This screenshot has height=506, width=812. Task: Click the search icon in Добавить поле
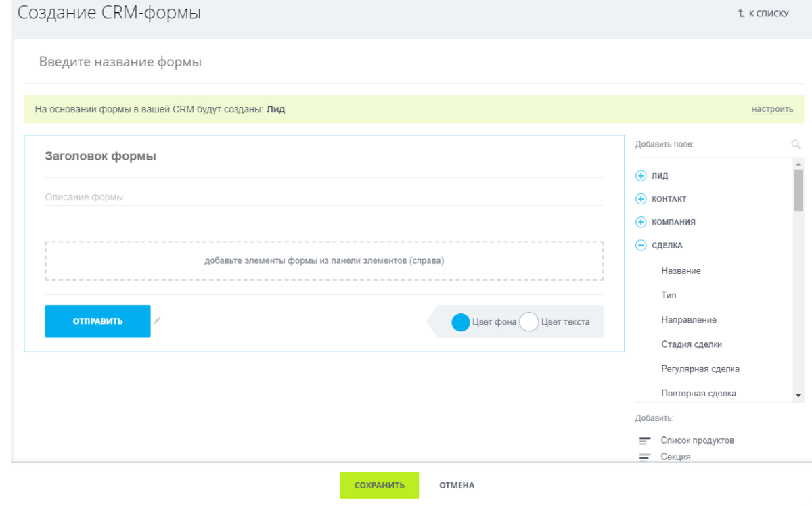796,144
